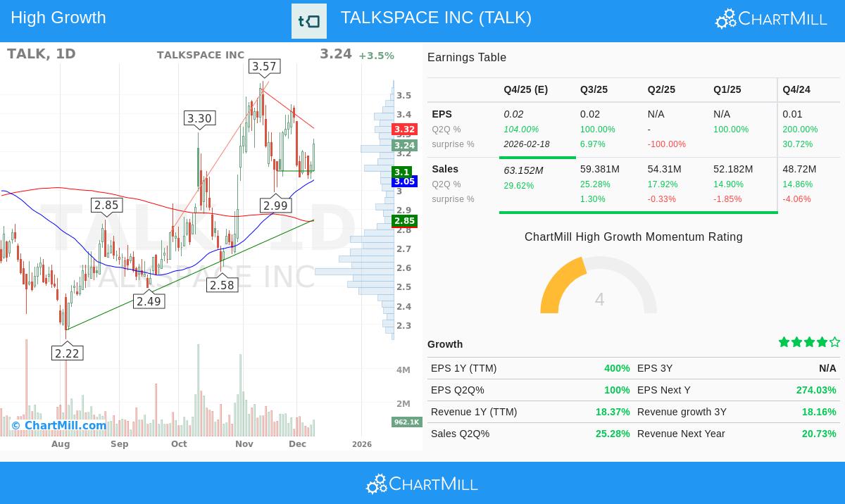Viewport: 845px width, 504px height.
Task: Click the green 3.1 price tag on the axis
Action: pyautogui.click(x=401, y=172)
